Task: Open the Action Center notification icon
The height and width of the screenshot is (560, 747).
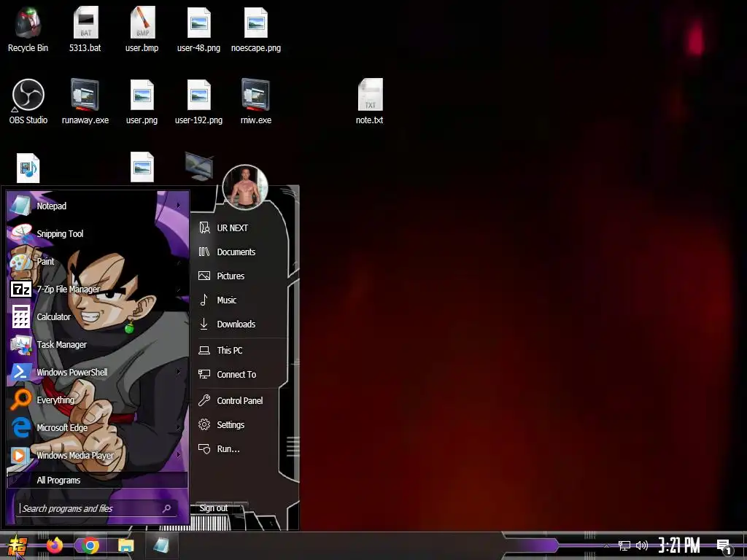Action: point(724,545)
